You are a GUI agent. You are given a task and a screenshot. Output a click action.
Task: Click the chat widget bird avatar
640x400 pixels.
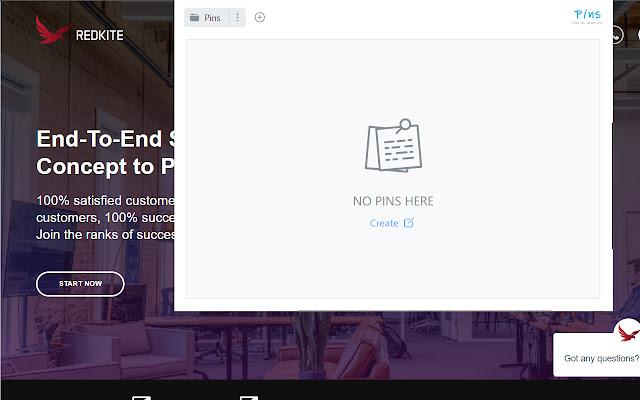pyautogui.click(x=628, y=331)
